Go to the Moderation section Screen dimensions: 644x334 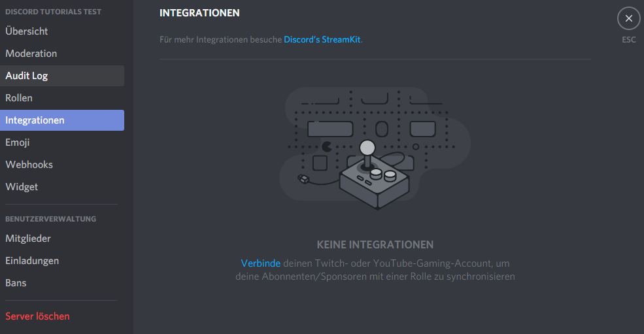point(31,54)
